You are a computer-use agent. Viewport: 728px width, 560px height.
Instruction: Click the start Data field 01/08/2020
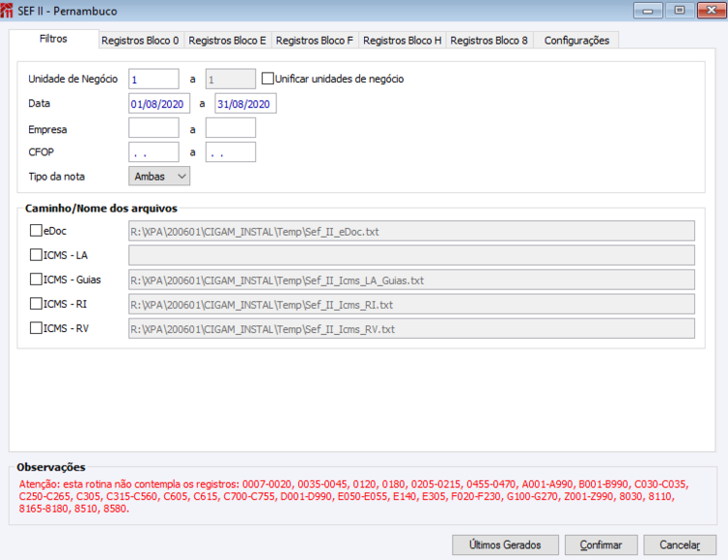coord(159,104)
